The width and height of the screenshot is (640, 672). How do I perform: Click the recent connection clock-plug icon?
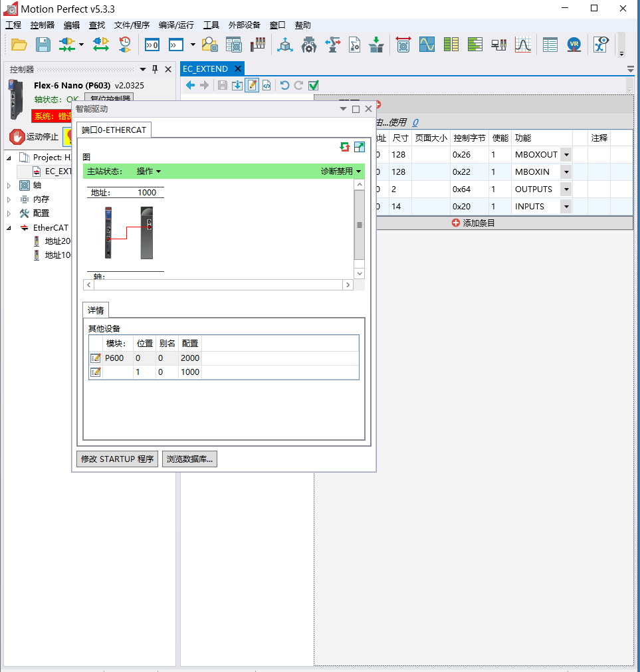click(x=125, y=45)
